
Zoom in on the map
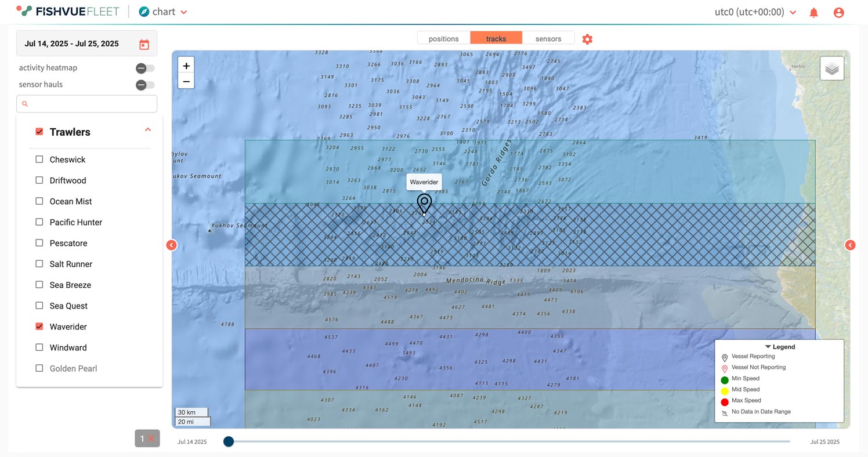pyautogui.click(x=186, y=66)
